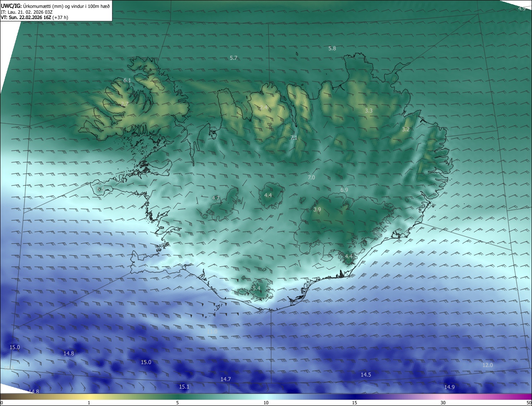The height and width of the screenshot is (406, 532).
Task: Pick the 5.4 value label
Action: 256,289
